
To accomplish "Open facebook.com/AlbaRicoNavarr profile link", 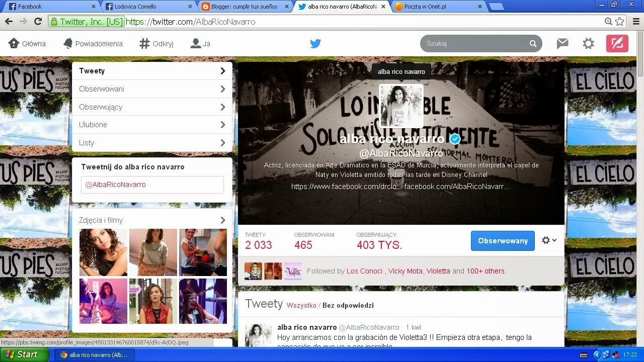I will point(457,187).
